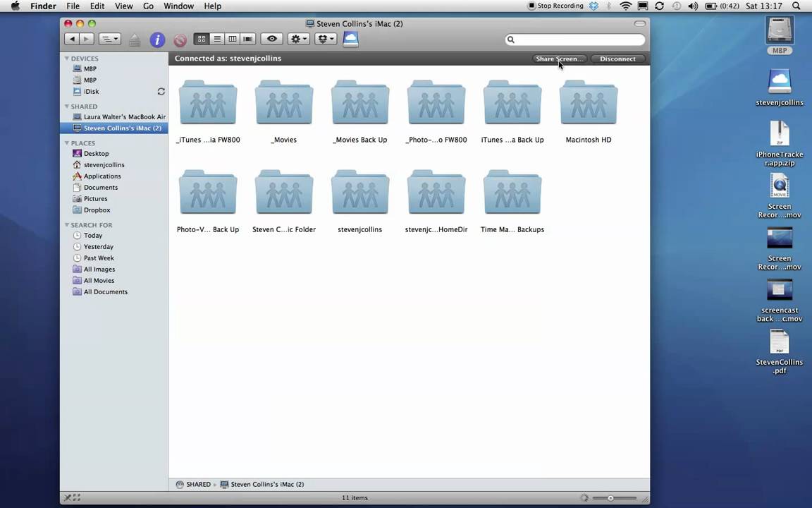Select the _Photo-…o FW800 folder
This screenshot has width=812, height=508.
(436, 102)
